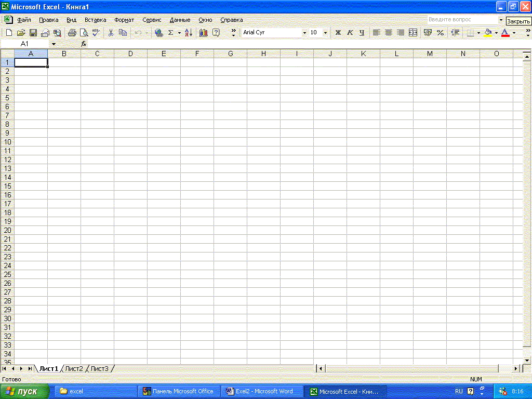
Task: Open the undo history dropdown arrow
Action: 147,33
